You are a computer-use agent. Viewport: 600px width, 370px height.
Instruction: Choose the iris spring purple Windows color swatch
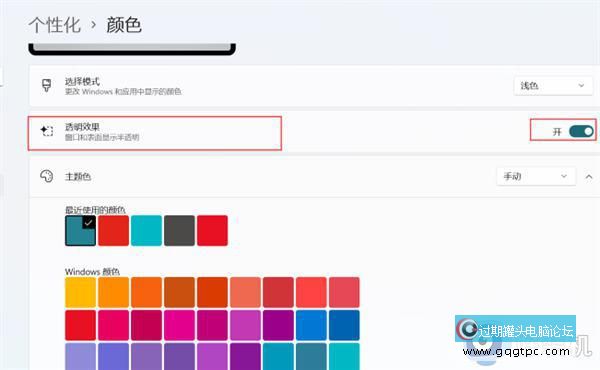[179, 357]
